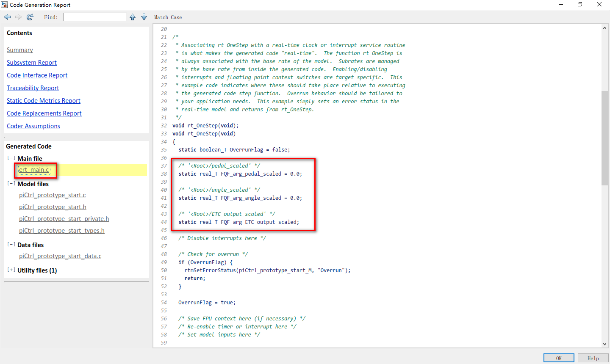
Task: Click the 'Set model inputs here' comment
Action: tap(219, 335)
